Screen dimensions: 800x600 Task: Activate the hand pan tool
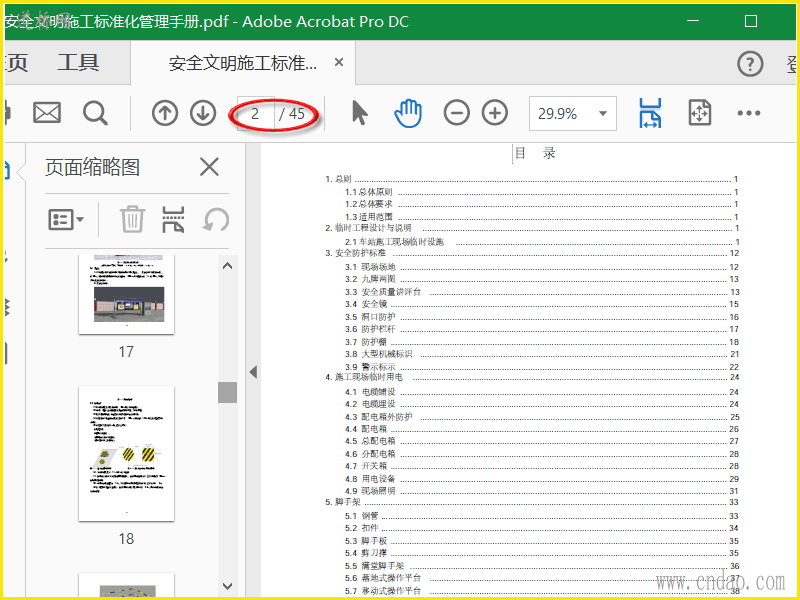(x=408, y=113)
